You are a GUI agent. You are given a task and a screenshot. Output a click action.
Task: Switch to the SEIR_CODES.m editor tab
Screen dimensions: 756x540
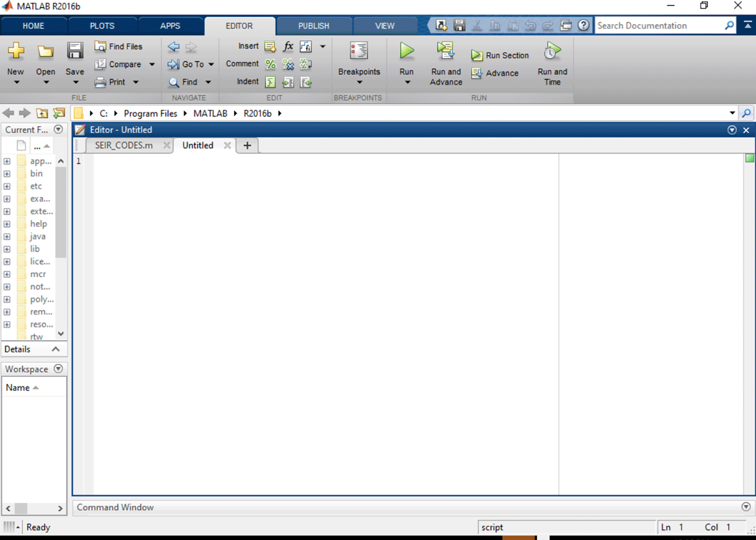(124, 145)
